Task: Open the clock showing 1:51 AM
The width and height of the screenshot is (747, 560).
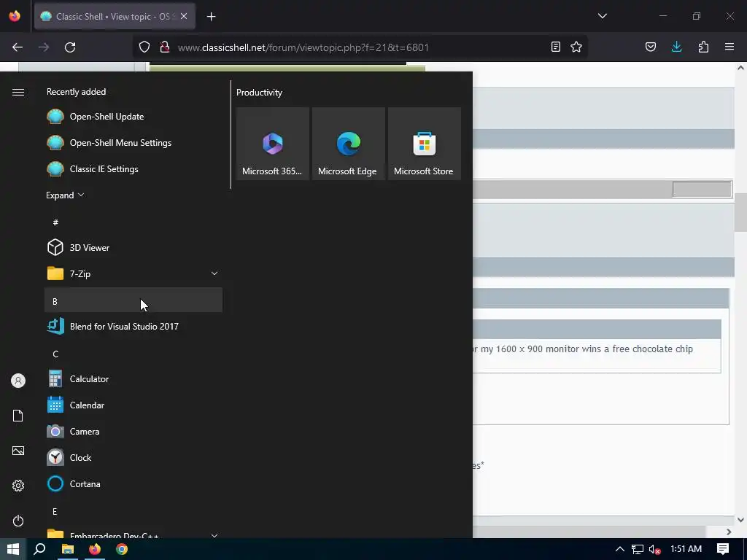Action: (x=686, y=549)
